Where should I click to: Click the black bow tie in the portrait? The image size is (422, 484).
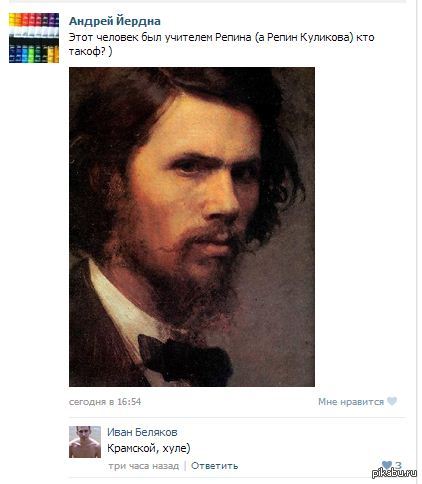click(185, 358)
